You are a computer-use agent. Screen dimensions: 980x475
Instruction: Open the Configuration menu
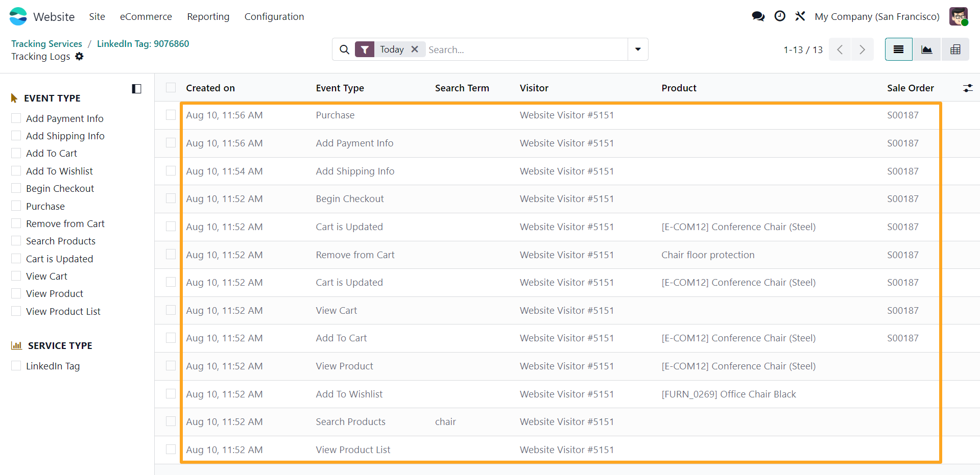click(x=274, y=16)
